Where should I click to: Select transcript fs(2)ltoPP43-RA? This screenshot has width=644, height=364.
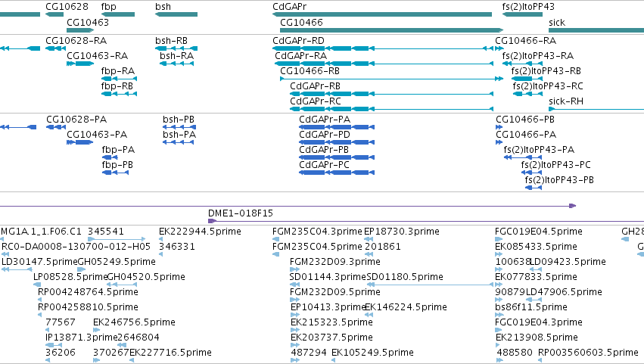(x=537, y=56)
